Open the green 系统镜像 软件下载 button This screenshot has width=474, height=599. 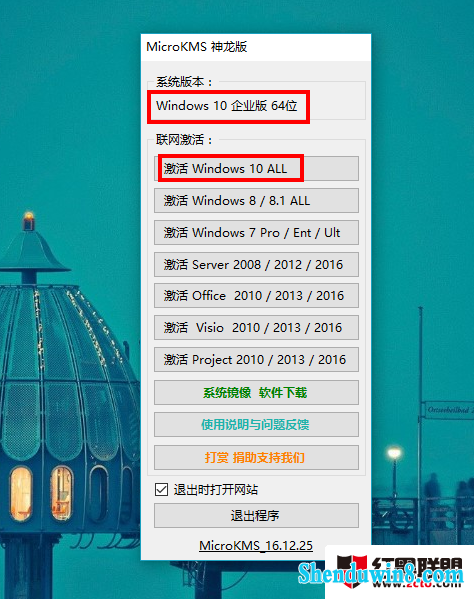tap(256, 392)
